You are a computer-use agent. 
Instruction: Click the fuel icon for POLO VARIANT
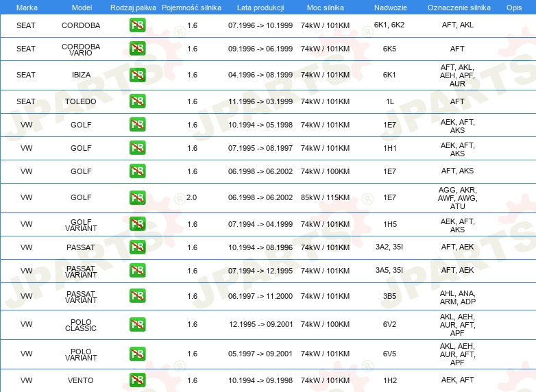tap(137, 354)
